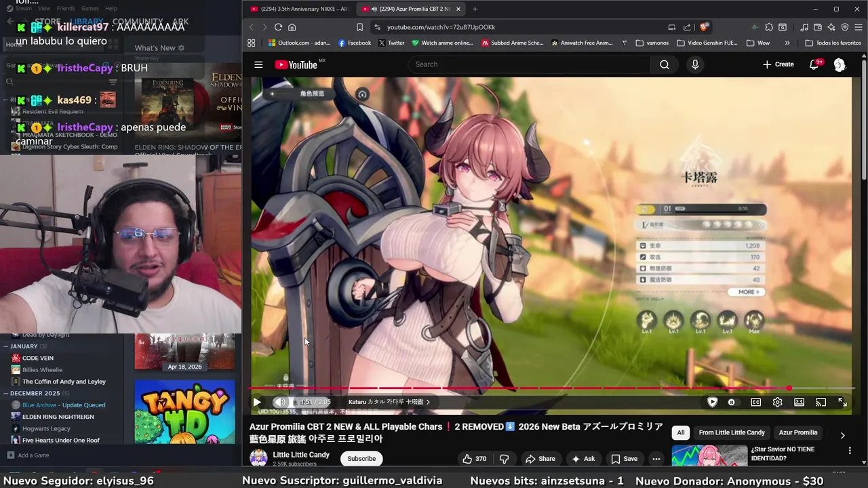Toggle closed captions in the player
Image resolution: width=868 pixels, height=488 pixels.
(755, 403)
